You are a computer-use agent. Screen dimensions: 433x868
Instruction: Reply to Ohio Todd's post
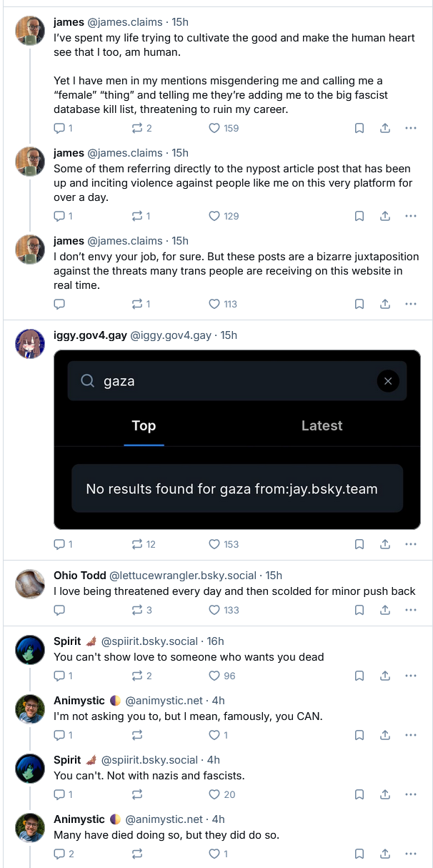click(59, 610)
